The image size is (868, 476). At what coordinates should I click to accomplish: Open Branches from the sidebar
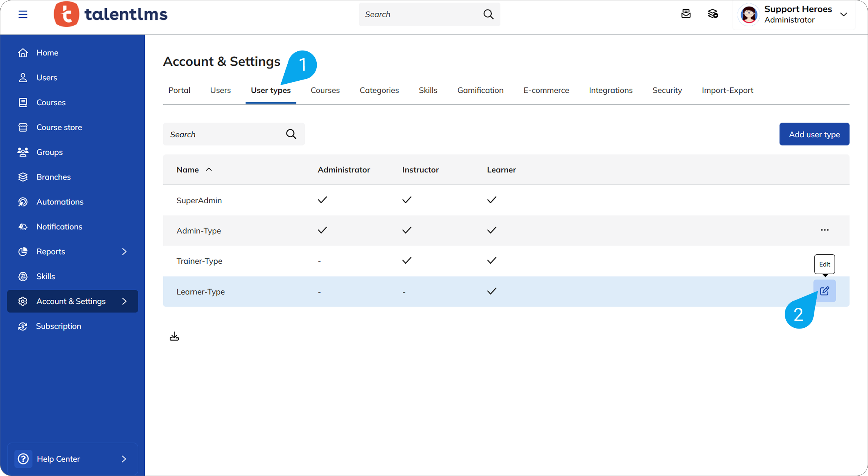click(53, 177)
